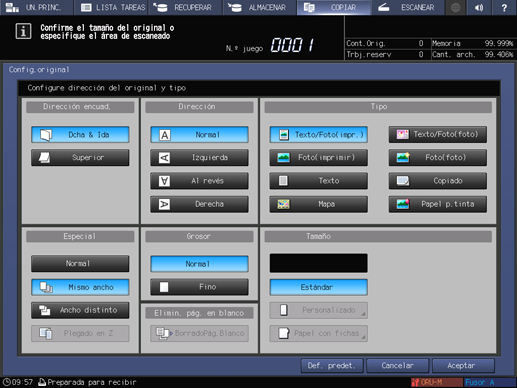This screenshot has width=517, height=388.
Task: Click the black Tamaño size display field
Action: point(319,263)
